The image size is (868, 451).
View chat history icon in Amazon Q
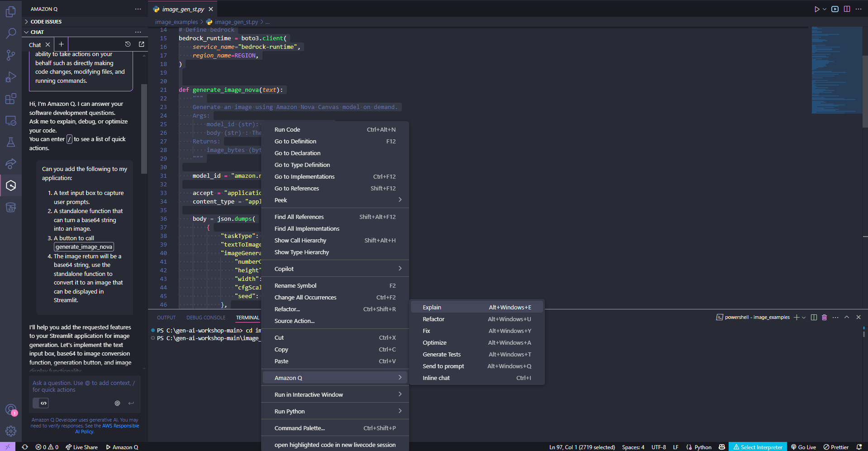pos(128,44)
